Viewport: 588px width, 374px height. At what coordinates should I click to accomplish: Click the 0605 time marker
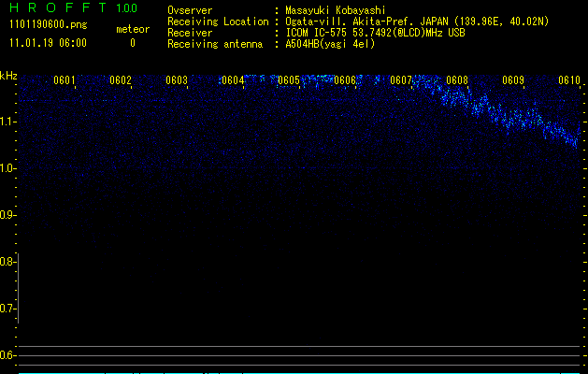click(289, 80)
